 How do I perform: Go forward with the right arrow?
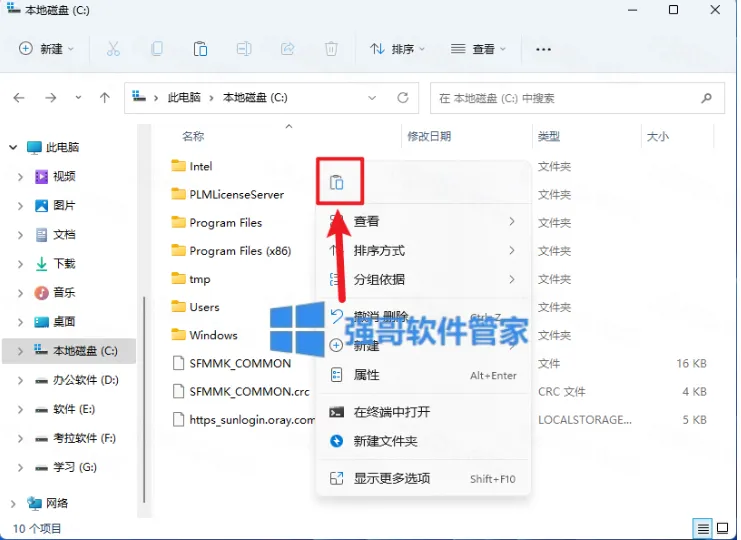pos(50,98)
